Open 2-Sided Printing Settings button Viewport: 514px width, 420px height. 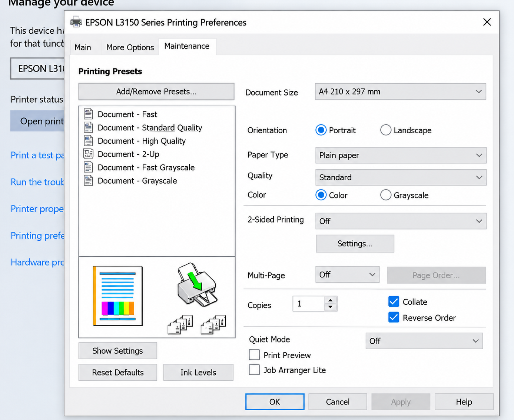(355, 244)
